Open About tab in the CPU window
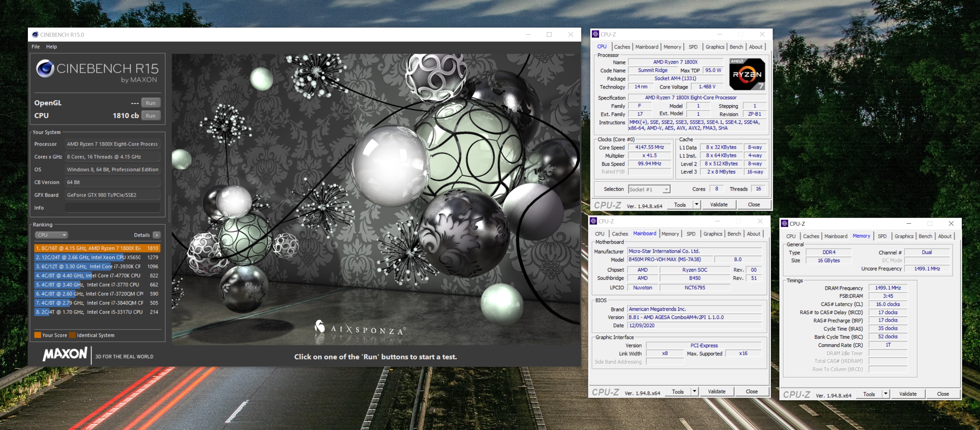The image size is (980, 430). pos(755,47)
